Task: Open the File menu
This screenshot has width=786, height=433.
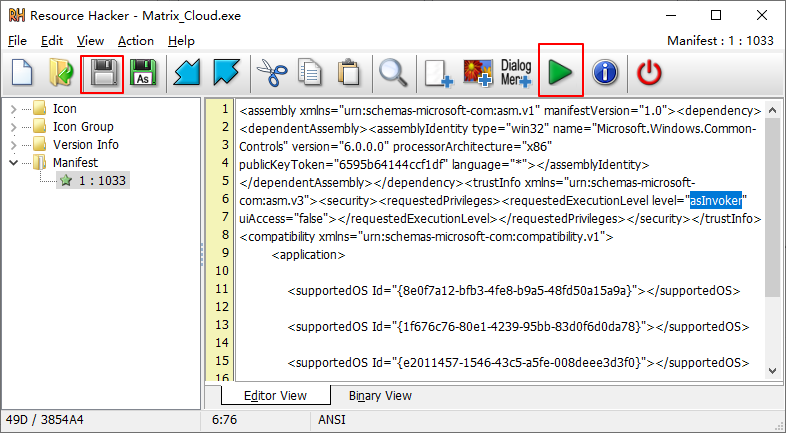Action: click(17, 41)
